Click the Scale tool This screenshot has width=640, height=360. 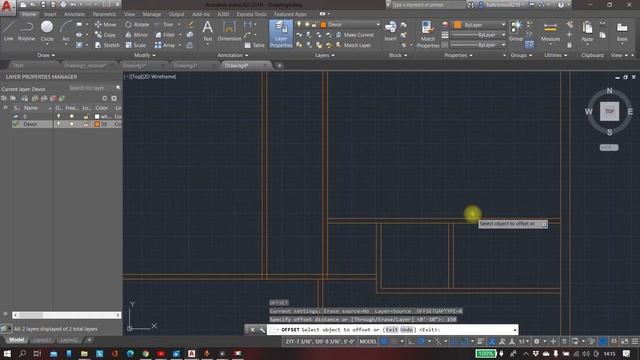(136, 45)
